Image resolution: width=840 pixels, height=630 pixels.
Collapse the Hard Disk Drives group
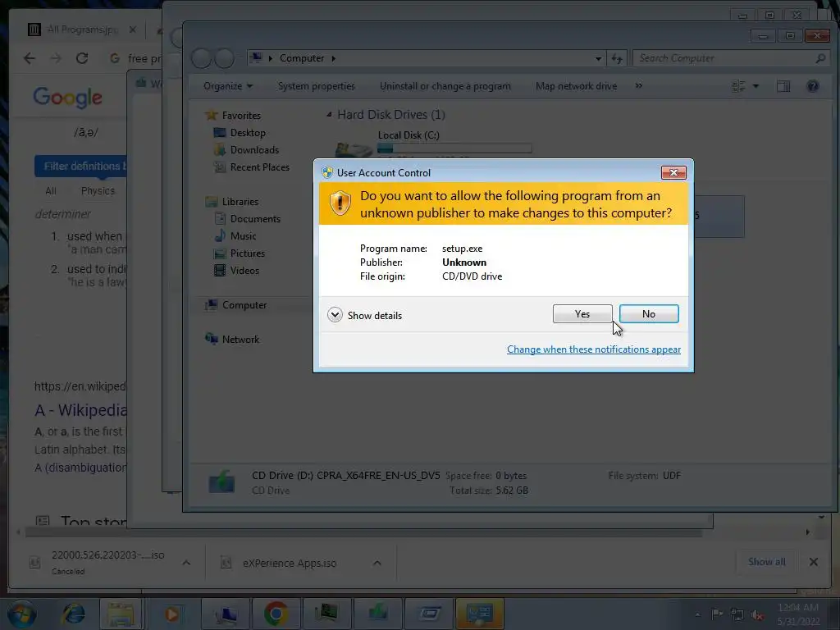tap(329, 114)
